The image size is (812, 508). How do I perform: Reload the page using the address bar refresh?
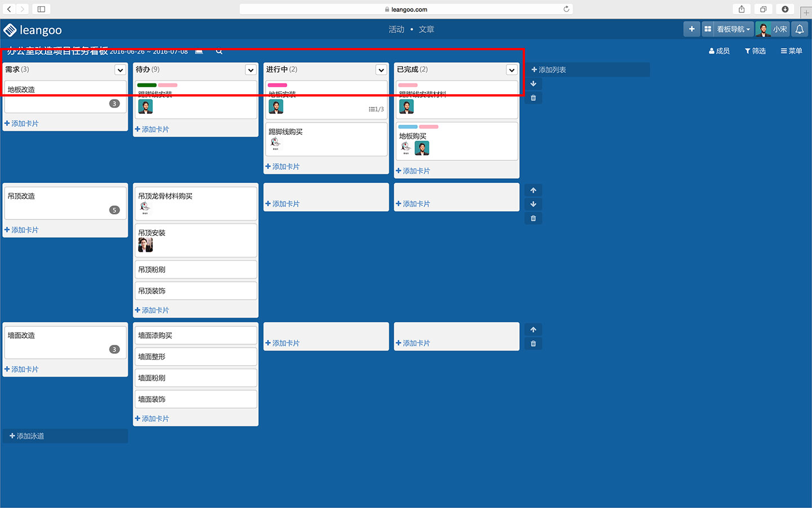[566, 9]
